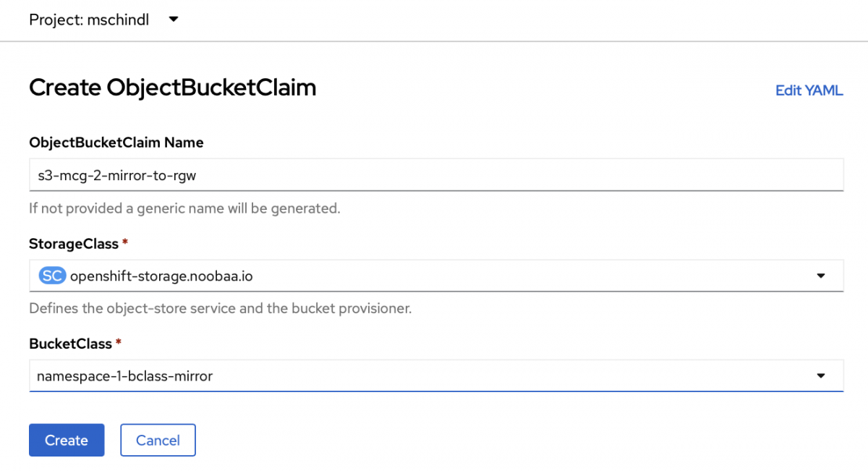This screenshot has height=471, width=868.
Task: Click the BucketClass dropdown chevron
Action: tap(821, 375)
